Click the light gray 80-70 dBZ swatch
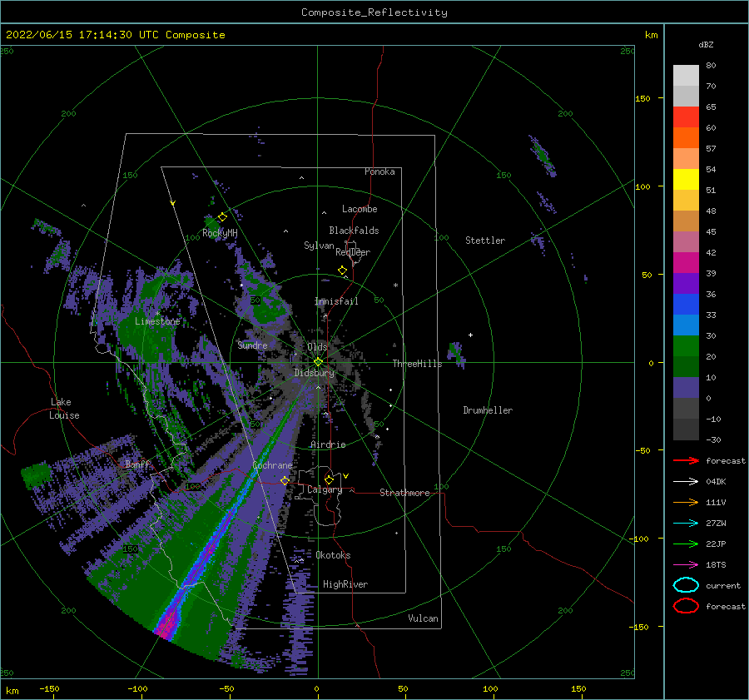 coord(686,76)
